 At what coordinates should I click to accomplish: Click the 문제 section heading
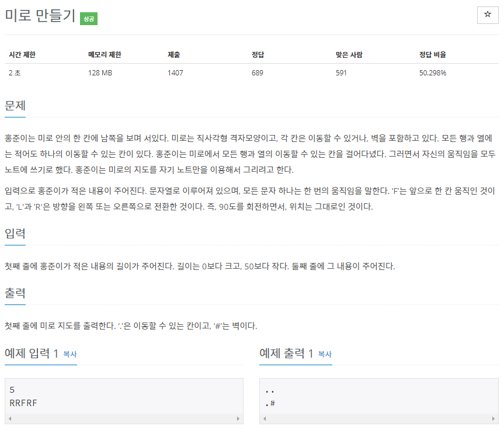click(x=15, y=106)
